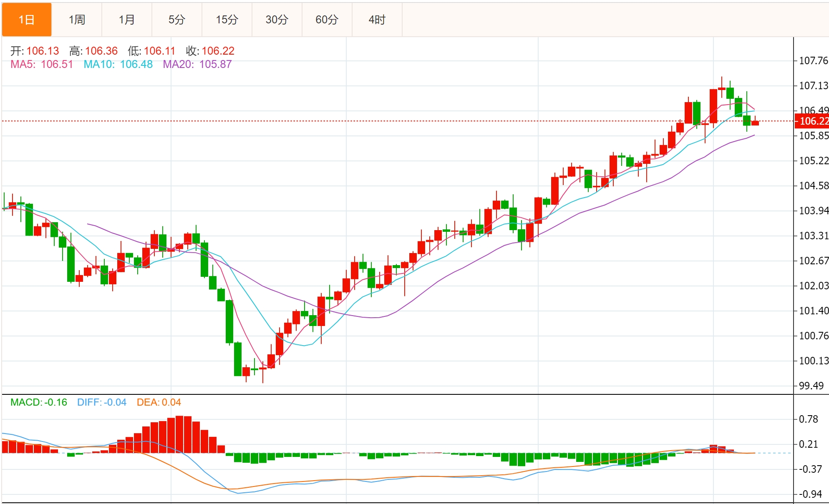Open the 5分 timeframe tab
This screenshot has height=504, width=829.
point(177,20)
